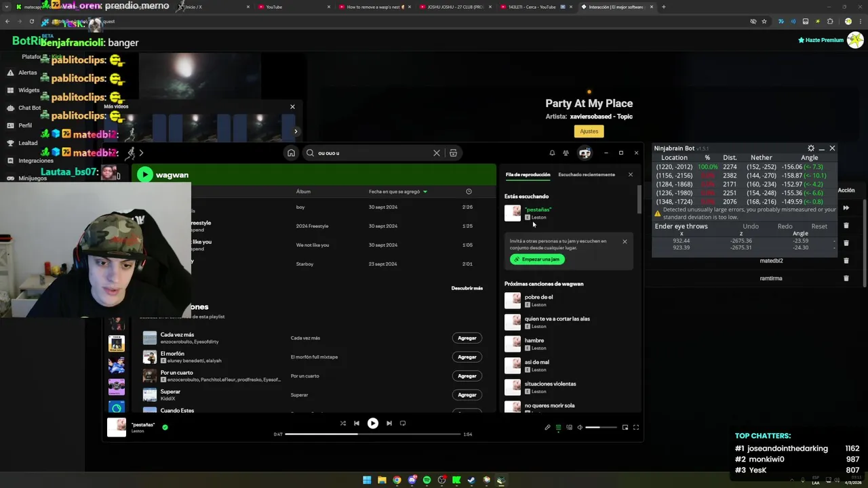Clear the Spotify search field with X
This screenshot has width=868, height=488.
click(437, 153)
